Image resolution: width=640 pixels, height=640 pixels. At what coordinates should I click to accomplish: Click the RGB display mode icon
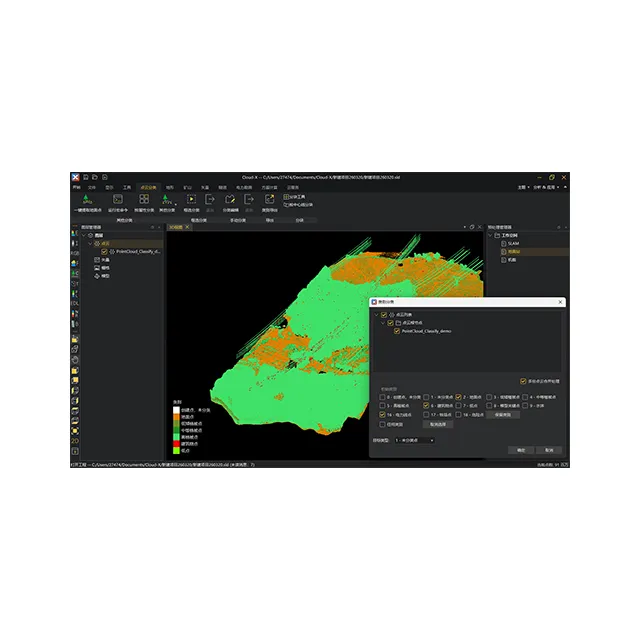point(75,253)
